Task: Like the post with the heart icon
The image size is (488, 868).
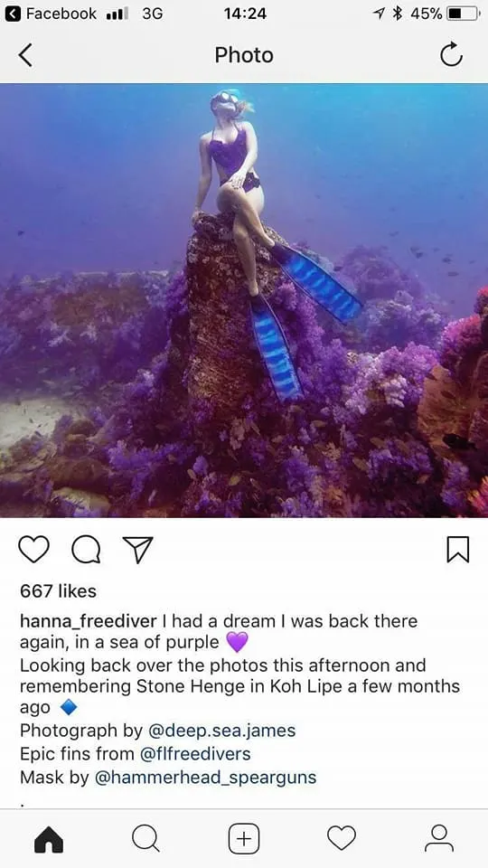Action: tap(33, 549)
